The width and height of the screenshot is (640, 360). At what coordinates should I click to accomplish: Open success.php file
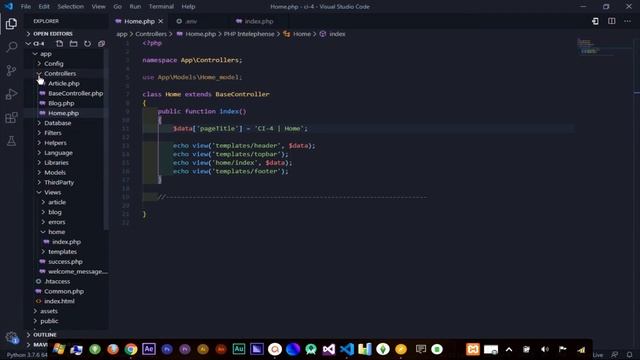tap(65, 262)
